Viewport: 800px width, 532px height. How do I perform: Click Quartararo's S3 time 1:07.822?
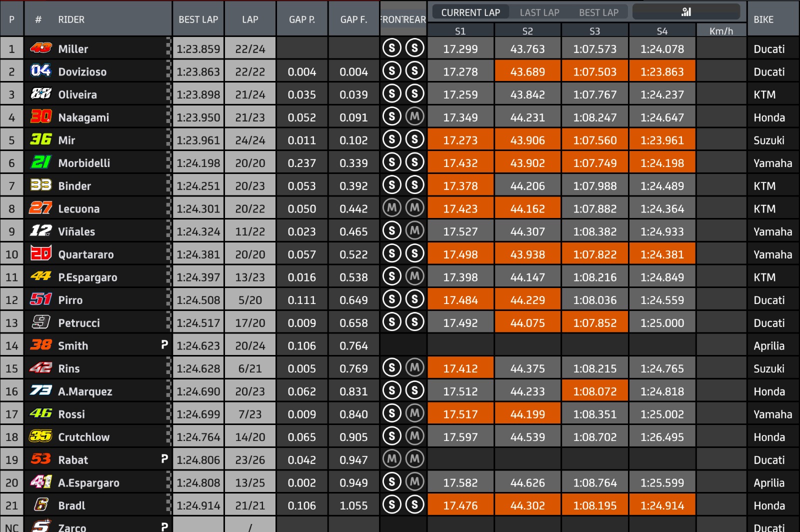[x=594, y=254]
